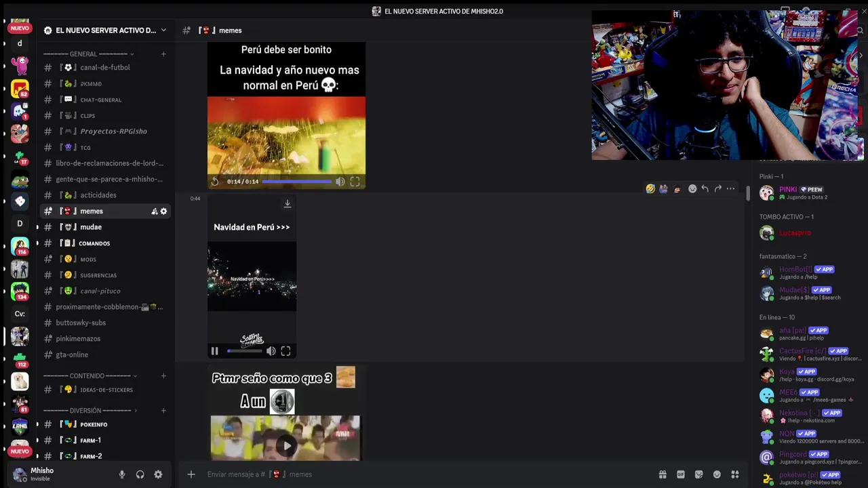Image resolution: width=868 pixels, height=488 pixels.
Task: Forward message with right arrow icon
Action: coord(718,189)
